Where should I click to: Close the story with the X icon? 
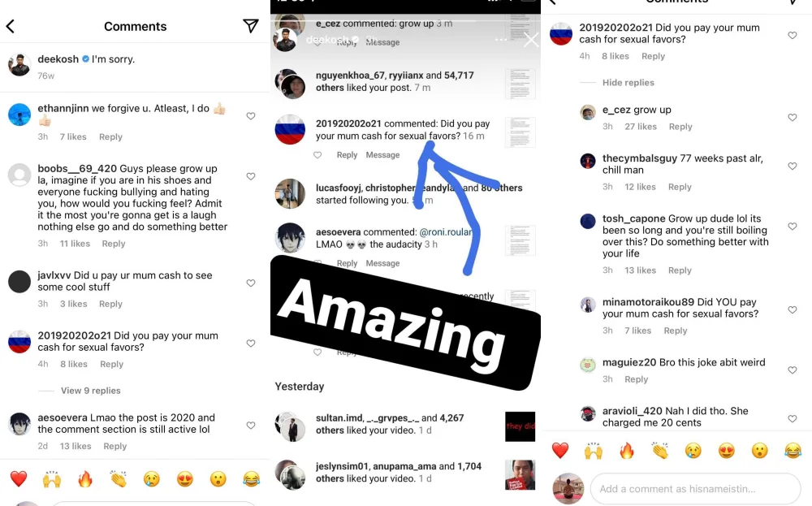[x=531, y=40]
